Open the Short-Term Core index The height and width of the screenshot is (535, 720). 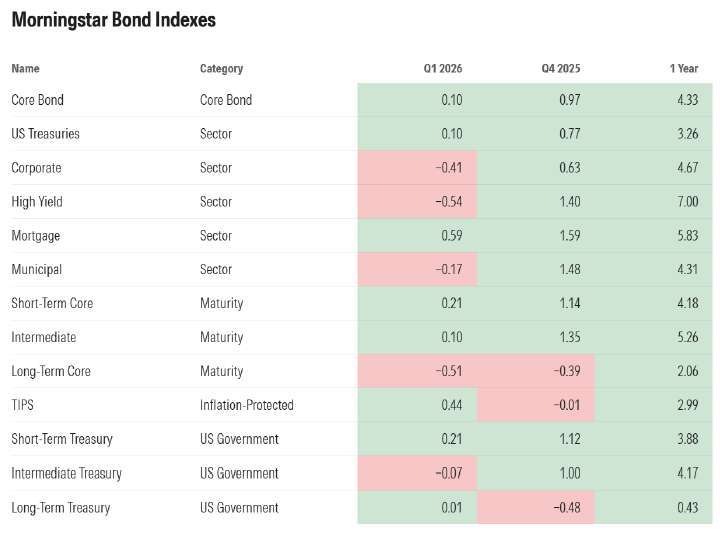(52, 303)
